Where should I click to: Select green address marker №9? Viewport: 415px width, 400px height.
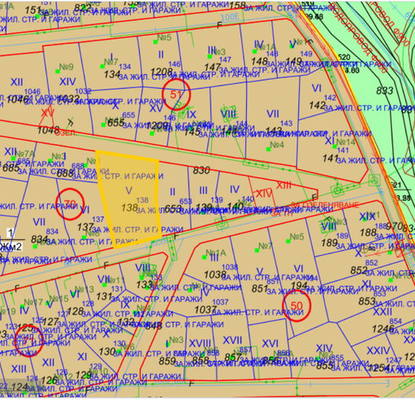pyautogui.click(x=64, y=68)
